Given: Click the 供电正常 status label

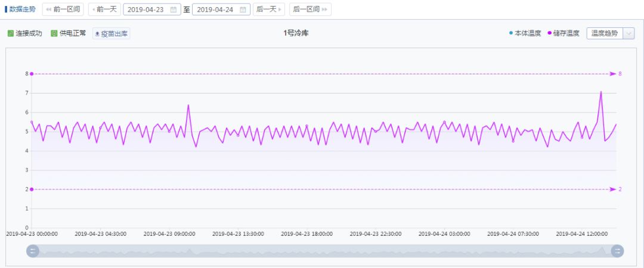Looking at the screenshot, I should click(x=73, y=33).
